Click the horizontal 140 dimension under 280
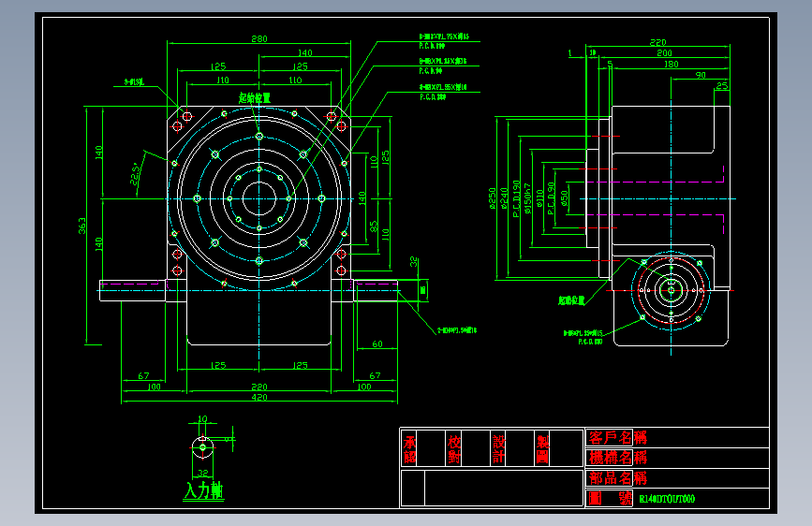Screen dimensions: 812x526 [305, 52]
